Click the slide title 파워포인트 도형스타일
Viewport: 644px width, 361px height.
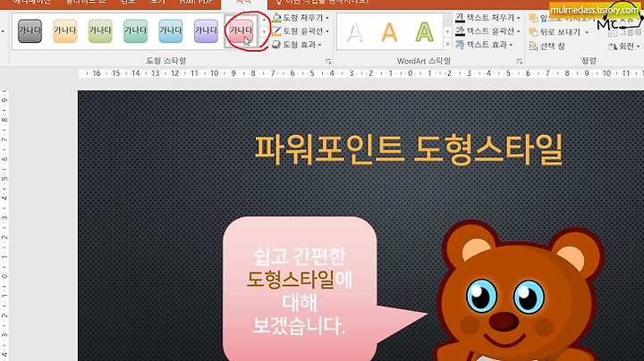408,148
